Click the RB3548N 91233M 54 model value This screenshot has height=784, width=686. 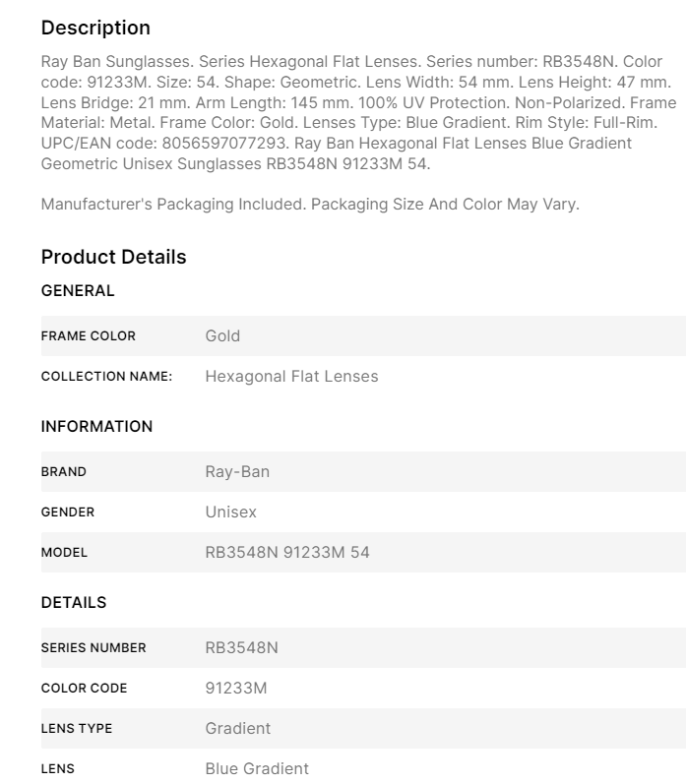tap(287, 553)
